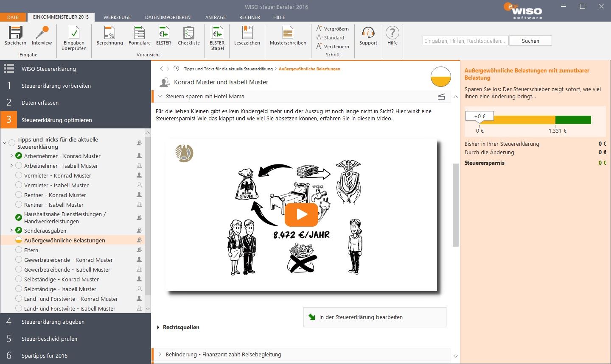
Task: Save with the Speichern icon
Action: (16, 35)
